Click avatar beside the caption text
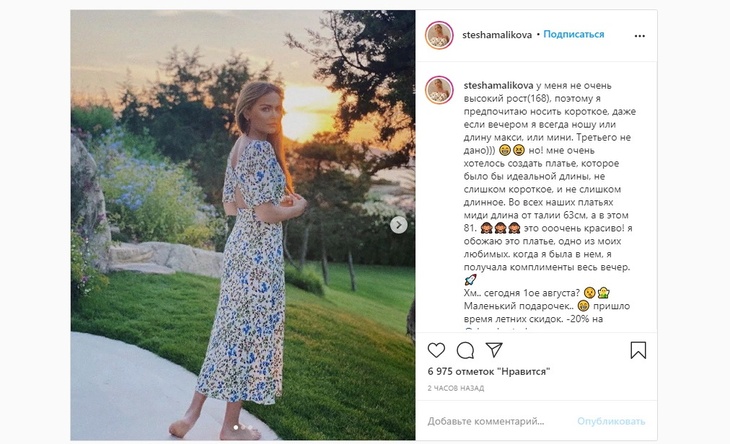 (x=439, y=90)
